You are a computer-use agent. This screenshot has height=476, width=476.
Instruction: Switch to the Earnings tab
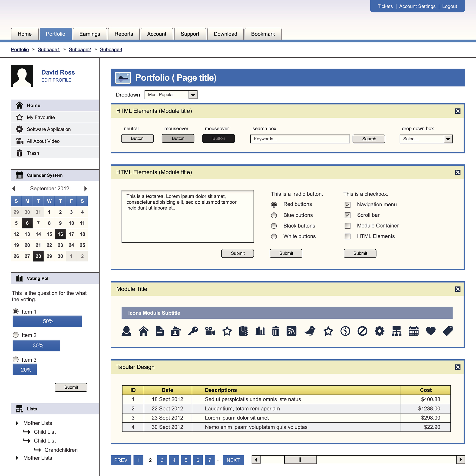(x=90, y=34)
